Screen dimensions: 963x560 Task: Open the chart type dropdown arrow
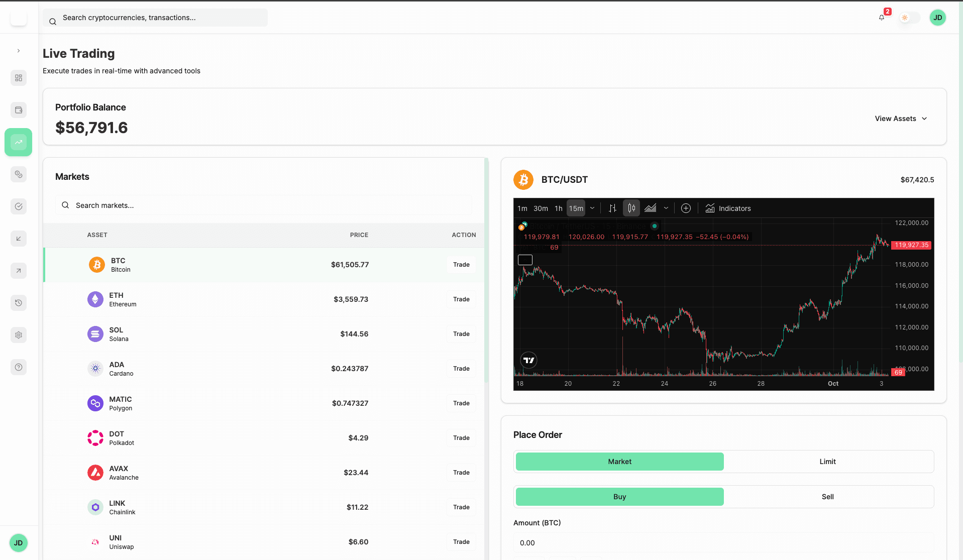666,208
